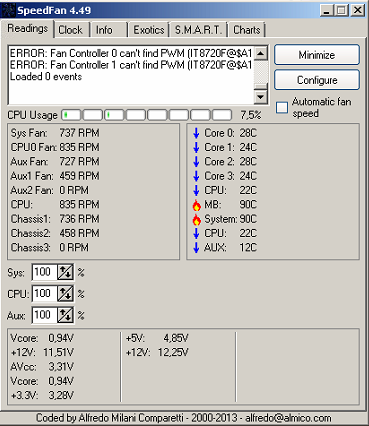
Task: Click the 'Loaded 0 events' log line
Action: point(46,77)
